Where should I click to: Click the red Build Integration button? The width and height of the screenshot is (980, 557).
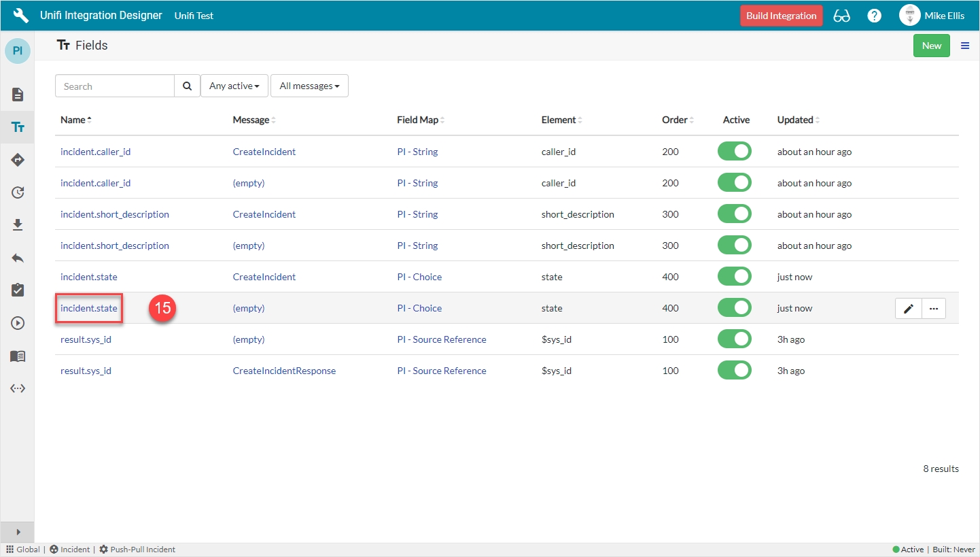tap(781, 16)
